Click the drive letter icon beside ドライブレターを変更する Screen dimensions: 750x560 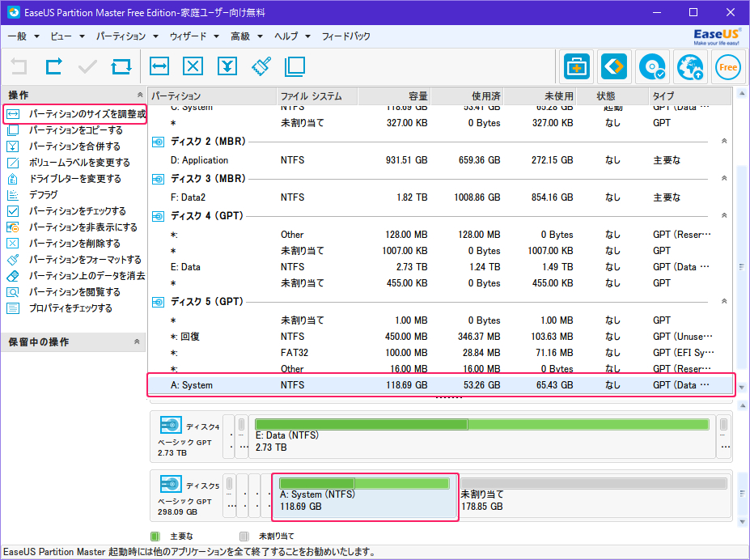coord(13,179)
